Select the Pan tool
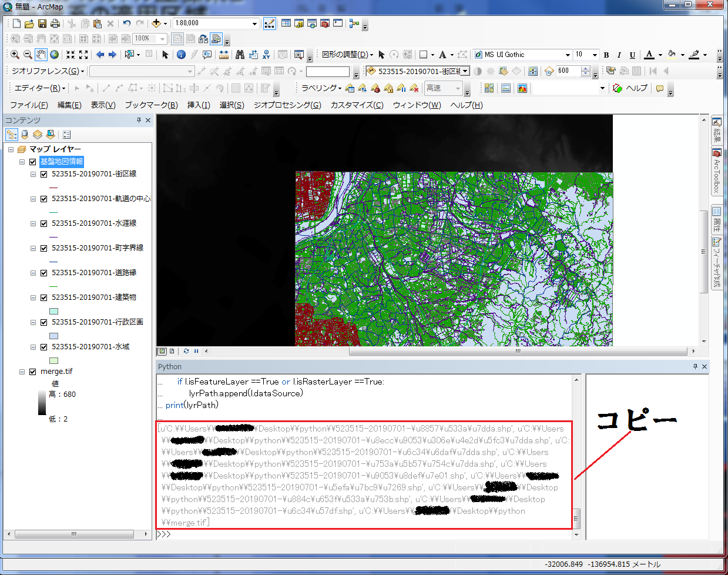728x575 pixels. [40, 54]
